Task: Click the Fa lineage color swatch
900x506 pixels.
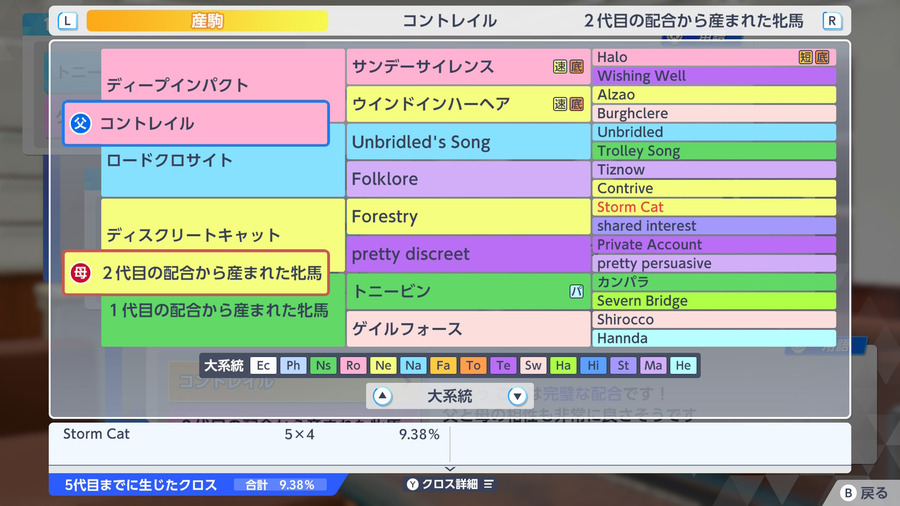Action: (x=443, y=365)
